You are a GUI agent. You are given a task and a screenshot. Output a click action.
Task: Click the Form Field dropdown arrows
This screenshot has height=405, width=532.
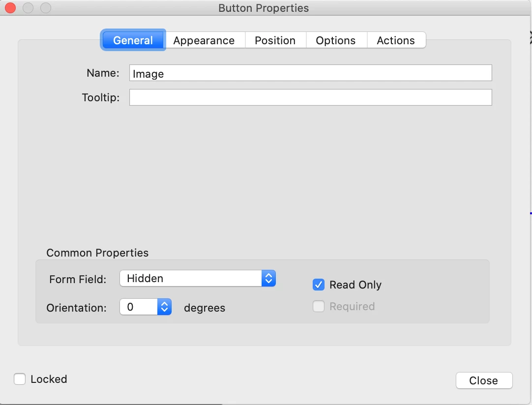269,279
